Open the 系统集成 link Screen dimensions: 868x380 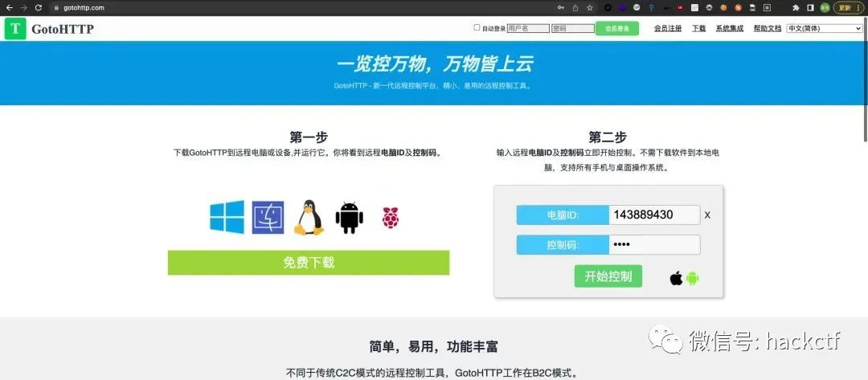730,28
